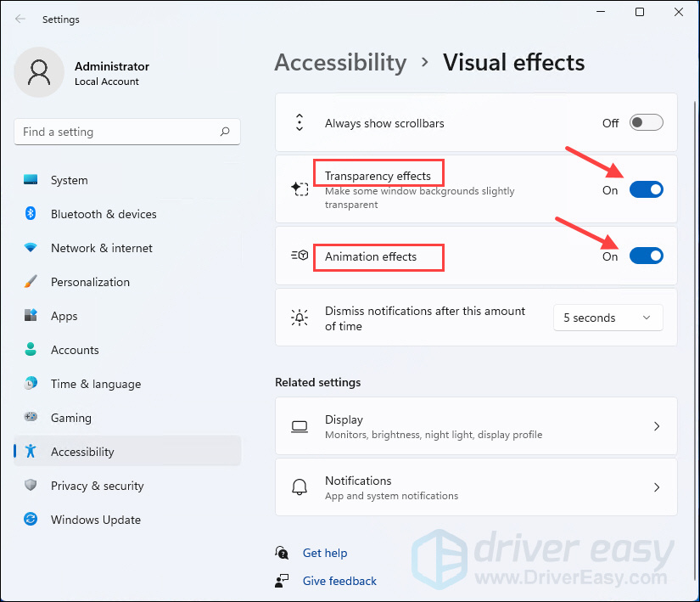This screenshot has height=602, width=700.
Task: Click the Gaming controller icon
Action: (x=31, y=417)
